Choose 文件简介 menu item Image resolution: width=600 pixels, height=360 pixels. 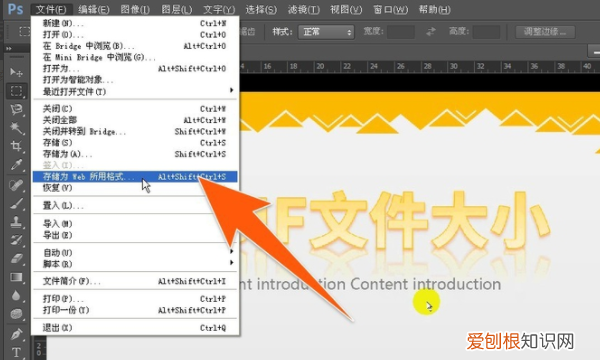tap(135, 281)
